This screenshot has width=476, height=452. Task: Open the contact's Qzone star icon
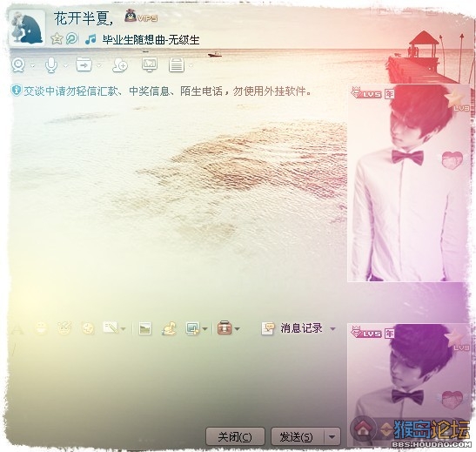click(x=57, y=39)
